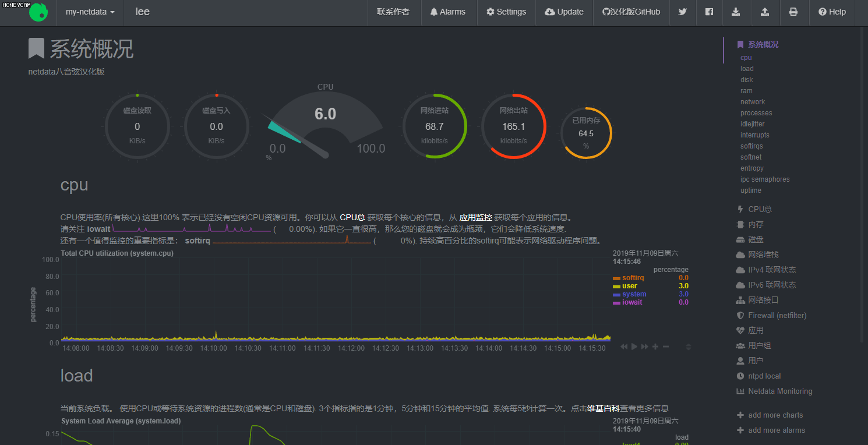Jump to uptime in sidebar submenu
This screenshot has height=445, width=868.
click(x=751, y=190)
